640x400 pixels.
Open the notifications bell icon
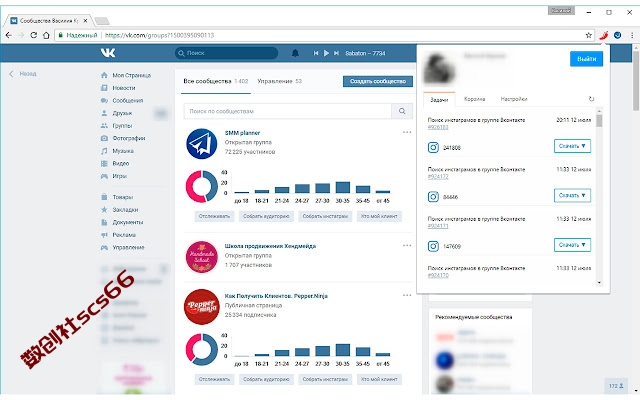click(295, 53)
